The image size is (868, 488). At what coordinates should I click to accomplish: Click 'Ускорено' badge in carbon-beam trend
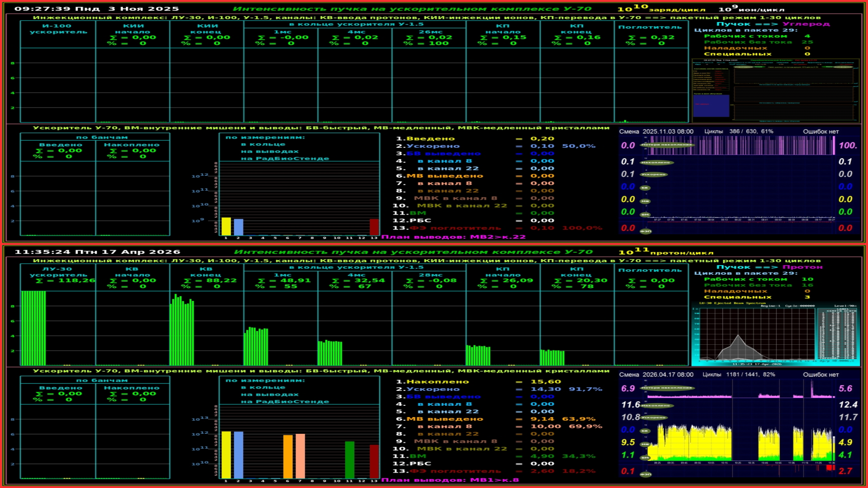654,174
